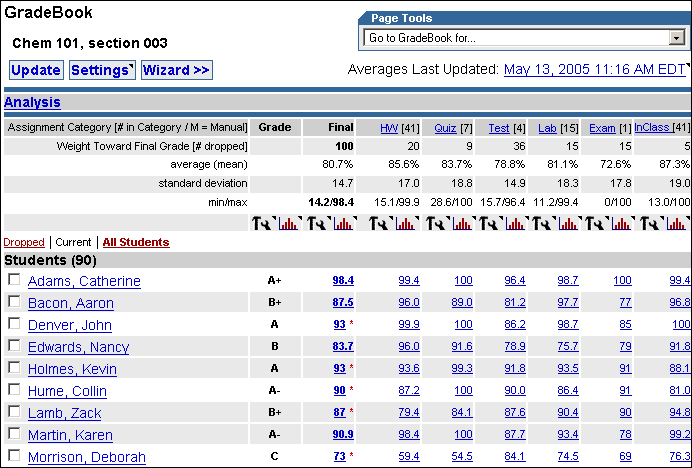Launch the Wizard >> button
The height and width of the screenshot is (468, 692).
pos(177,70)
